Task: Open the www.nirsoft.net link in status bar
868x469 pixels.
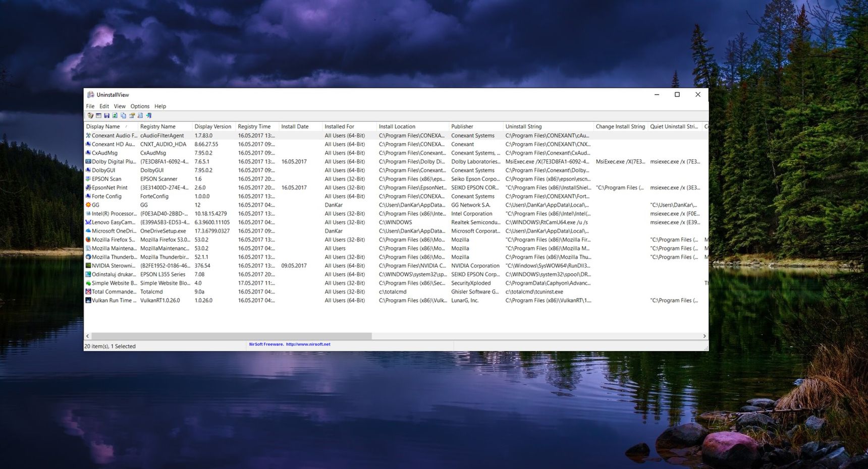Action: (x=308, y=344)
